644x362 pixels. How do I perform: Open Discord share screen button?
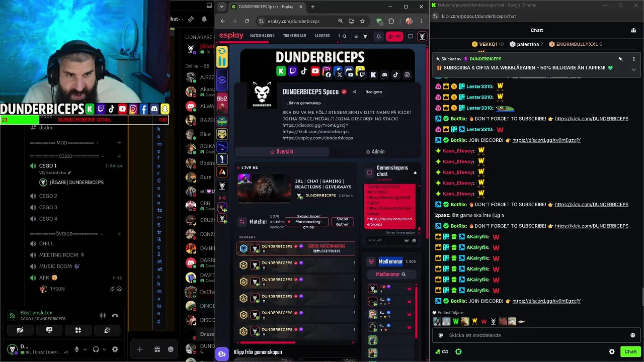pyautogui.click(x=49, y=330)
